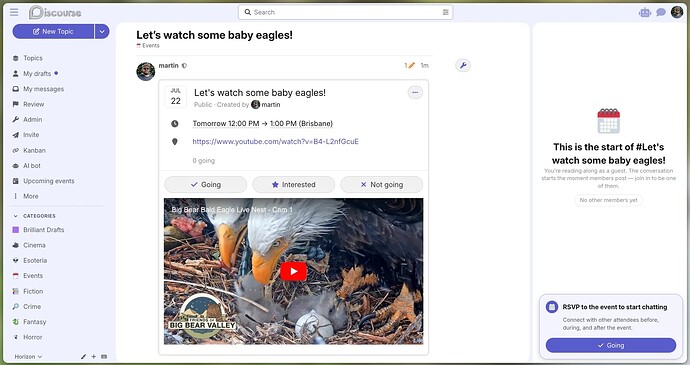Open the Brilliant Drafts category

[44, 230]
